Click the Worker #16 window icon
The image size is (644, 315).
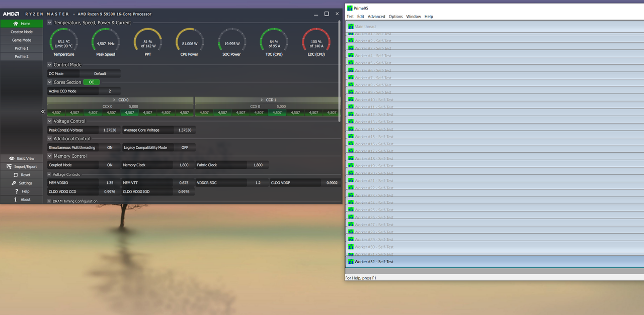point(351,144)
